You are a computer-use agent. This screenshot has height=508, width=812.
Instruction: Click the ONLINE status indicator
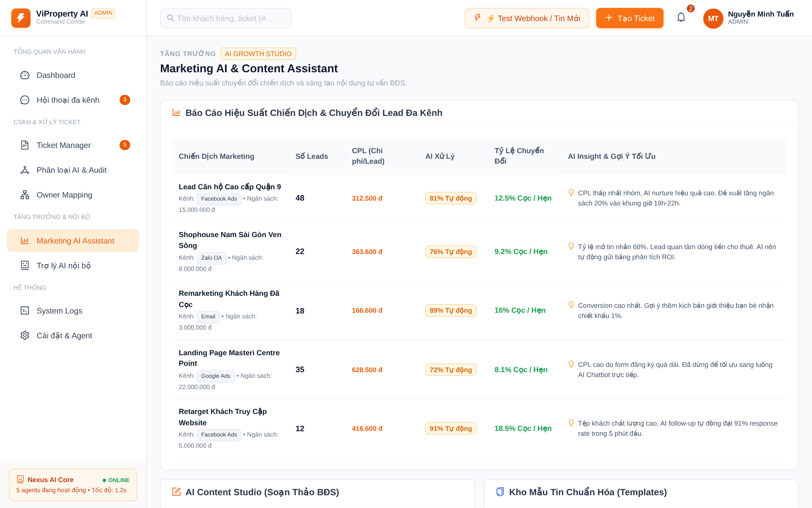pyautogui.click(x=116, y=480)
